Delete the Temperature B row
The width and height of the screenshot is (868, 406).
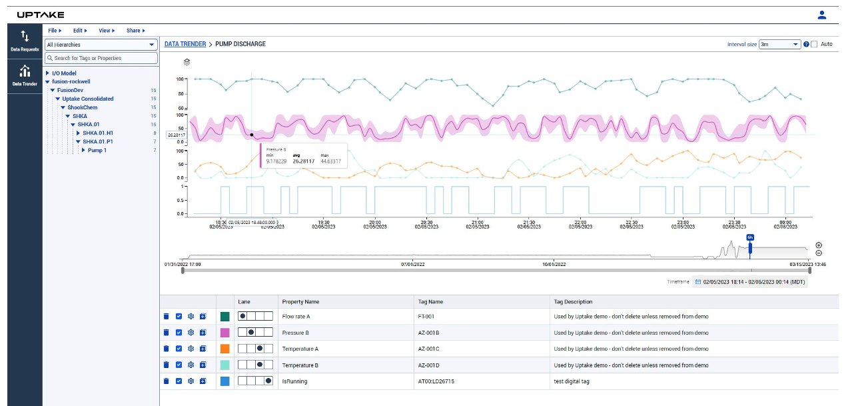coord(167,365)
